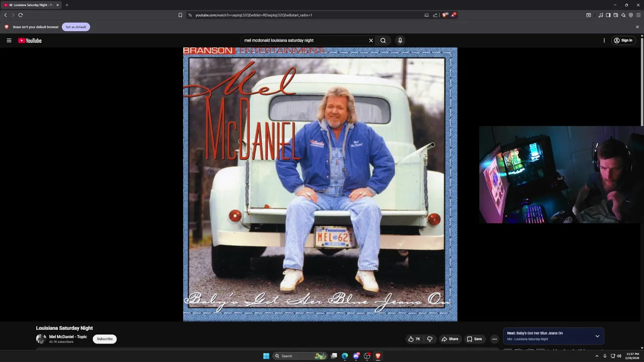Share the Louisiana Saturday Night video
This screenshot has width=644, height=362.
click(450, 339)
